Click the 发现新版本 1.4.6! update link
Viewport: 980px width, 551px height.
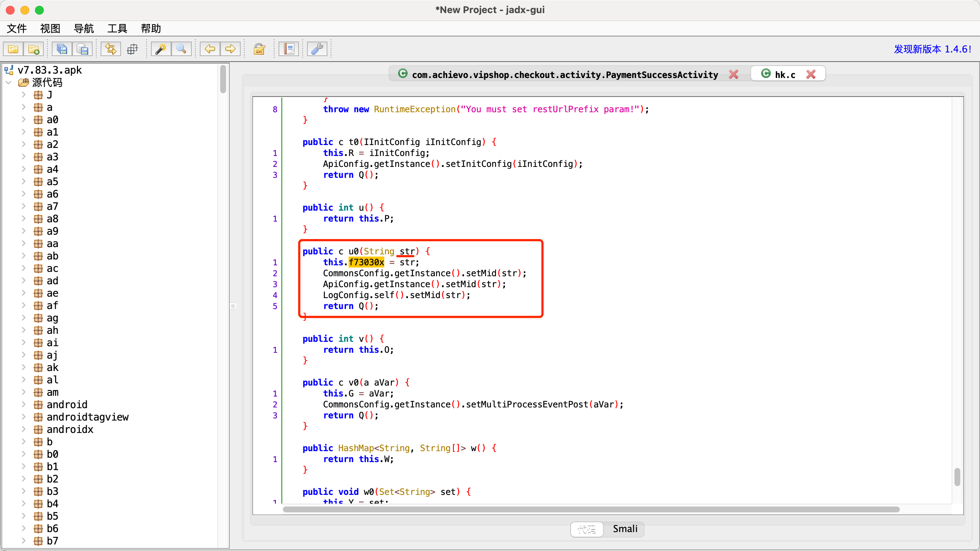[x=932, y=49]
